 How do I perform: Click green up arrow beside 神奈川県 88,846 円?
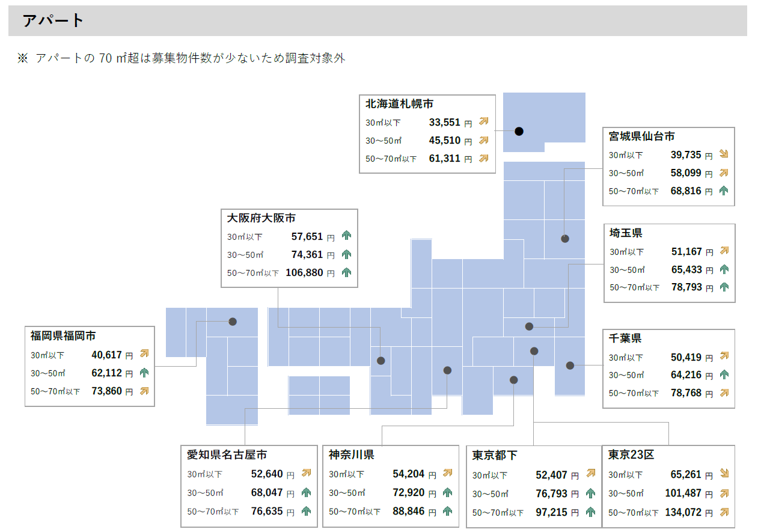tap(447, 511)
